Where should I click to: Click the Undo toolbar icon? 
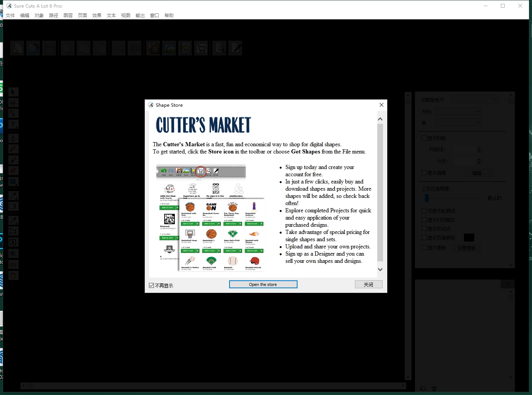pos(119,48)
